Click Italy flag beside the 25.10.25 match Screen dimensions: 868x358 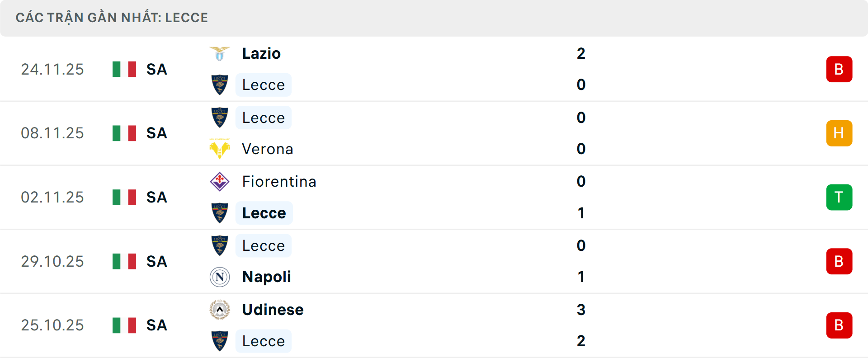[x=124, y=325]
